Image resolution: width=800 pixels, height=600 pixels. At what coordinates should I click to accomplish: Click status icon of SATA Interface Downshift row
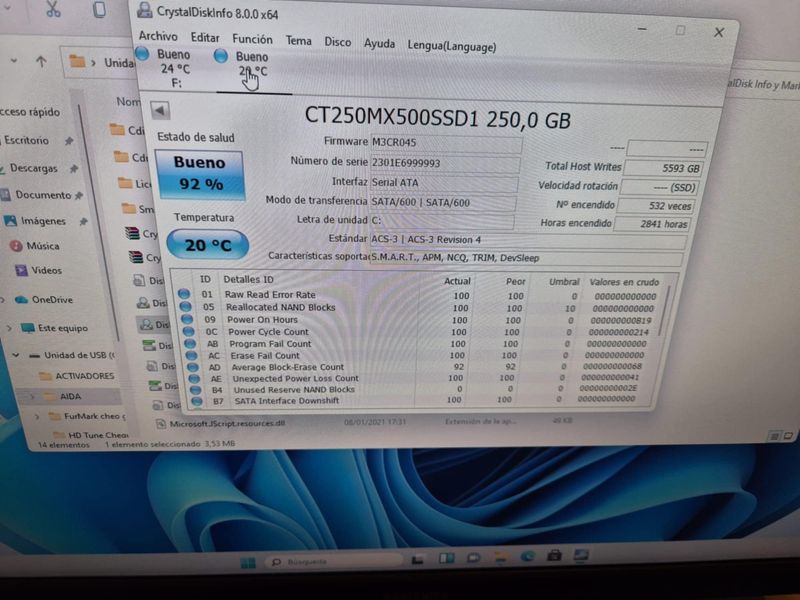[197, 401]
